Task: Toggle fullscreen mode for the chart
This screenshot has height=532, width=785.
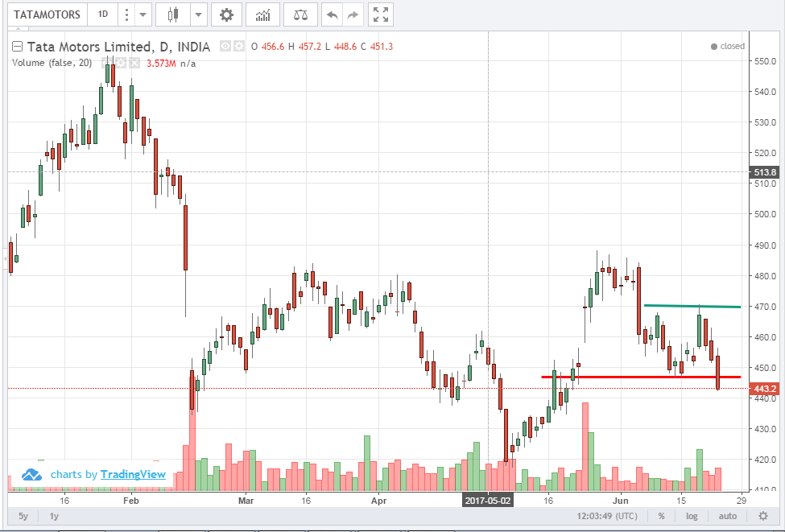Action: 381,14
